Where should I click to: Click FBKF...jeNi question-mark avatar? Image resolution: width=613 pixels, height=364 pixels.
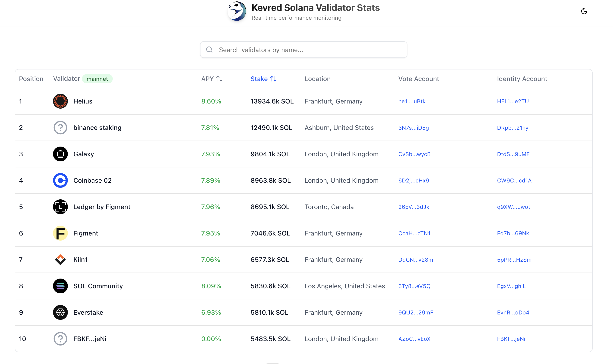[60, 339]
